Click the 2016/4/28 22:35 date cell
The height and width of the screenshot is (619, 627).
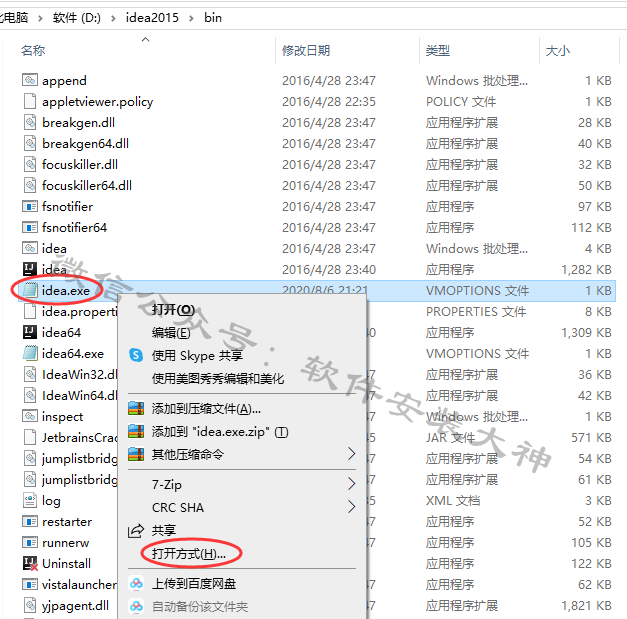[x=329, y=102]
